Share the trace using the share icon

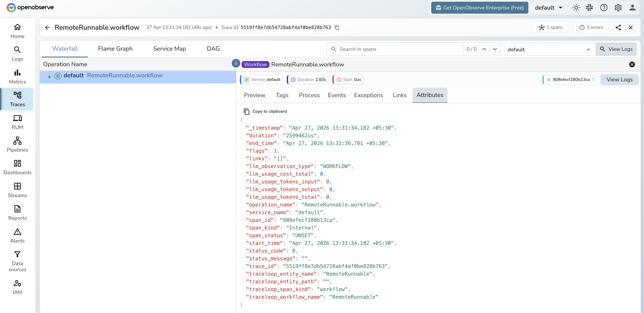coord(618,27)
